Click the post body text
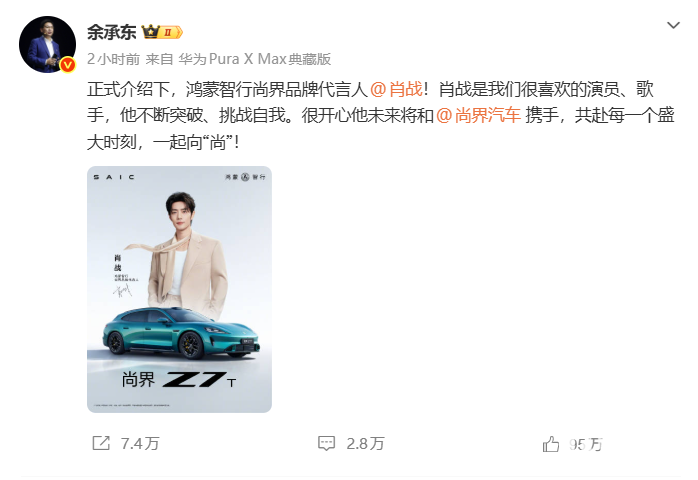This screenshot has width=698, height=480. (x=381, y=115)
